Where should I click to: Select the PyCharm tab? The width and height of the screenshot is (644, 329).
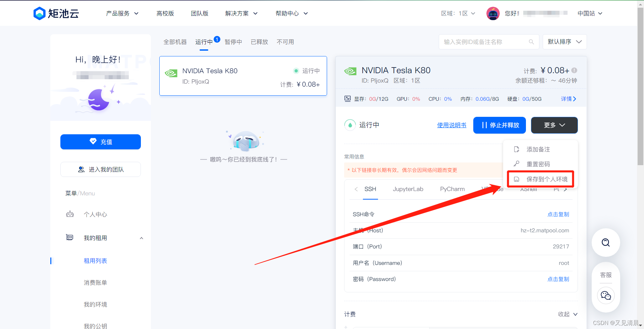(452, 189)
